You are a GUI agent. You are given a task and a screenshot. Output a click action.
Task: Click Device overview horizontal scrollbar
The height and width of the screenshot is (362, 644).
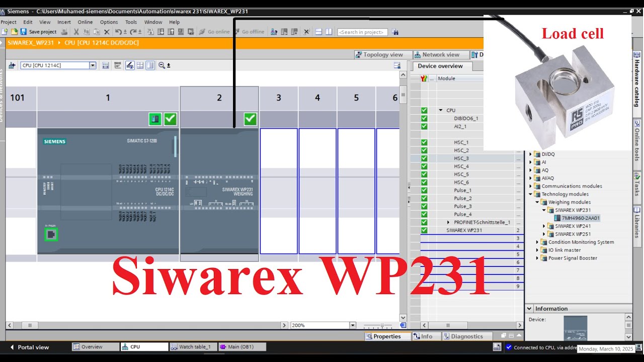(x=448, y=325)
